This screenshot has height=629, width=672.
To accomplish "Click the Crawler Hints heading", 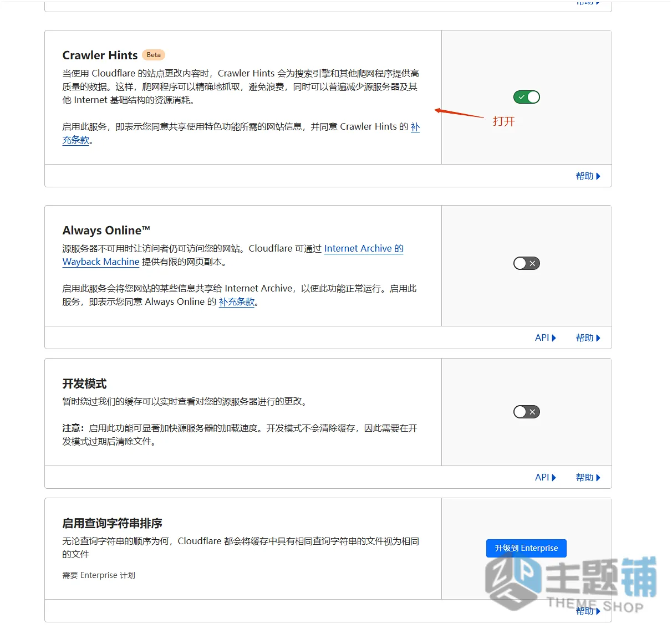I will (x=100, y=55).
